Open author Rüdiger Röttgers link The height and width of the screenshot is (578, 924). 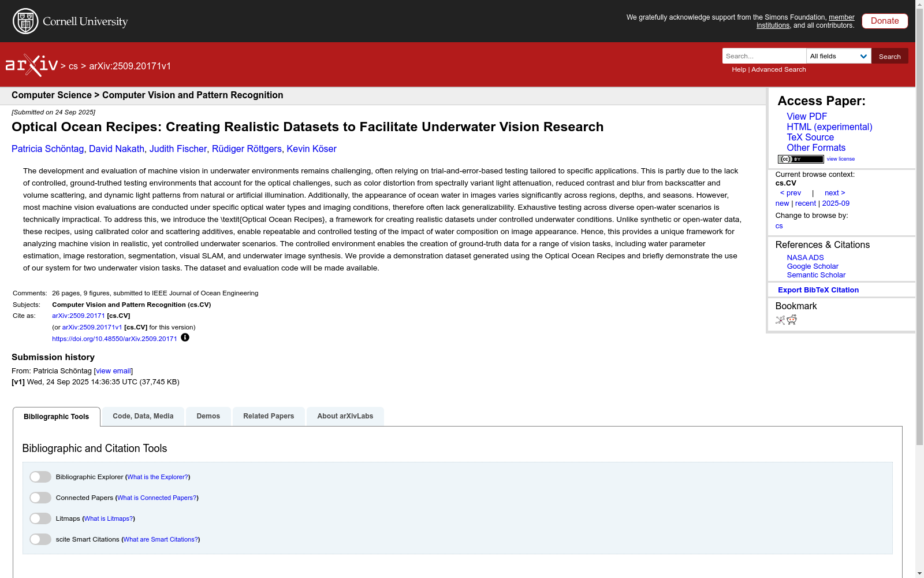pyautogui.click(x=247, y=149)
